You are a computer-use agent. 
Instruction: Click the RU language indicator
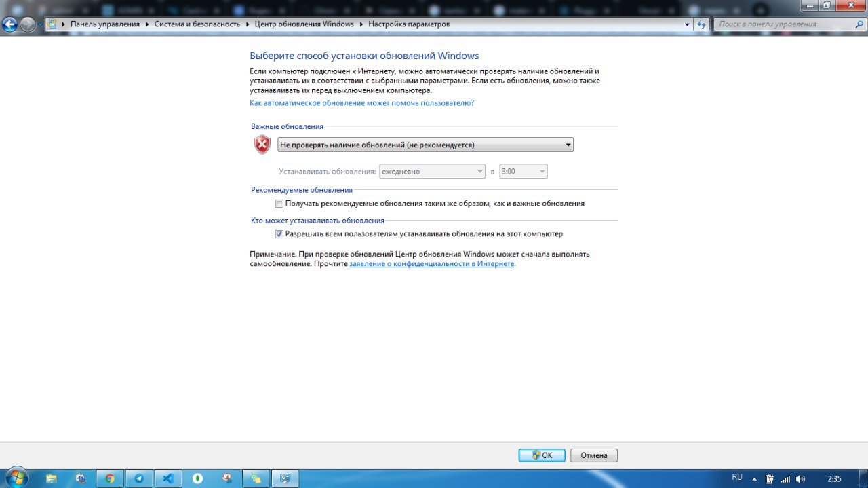737,478
